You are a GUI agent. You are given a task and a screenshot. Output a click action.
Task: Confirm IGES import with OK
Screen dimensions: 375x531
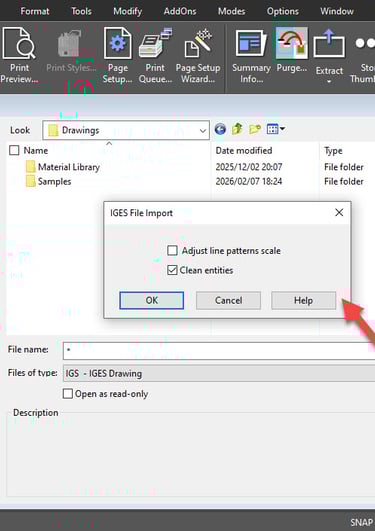point(151,300)
